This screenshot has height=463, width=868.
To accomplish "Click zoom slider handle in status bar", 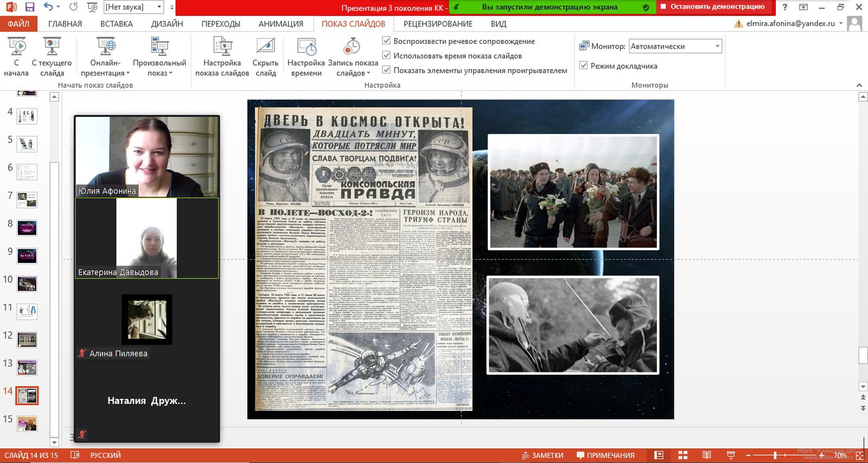I will coord(775,455).
